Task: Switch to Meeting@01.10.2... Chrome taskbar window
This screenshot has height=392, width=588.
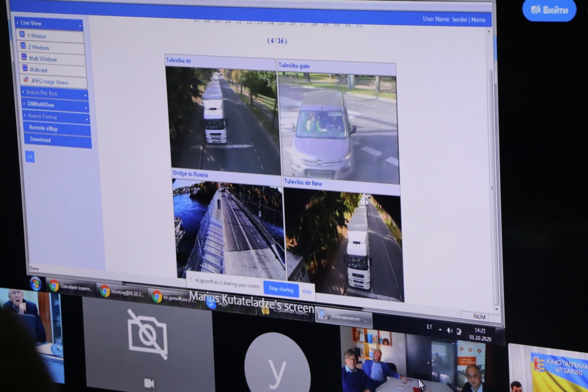Action: tap(122, 293)
